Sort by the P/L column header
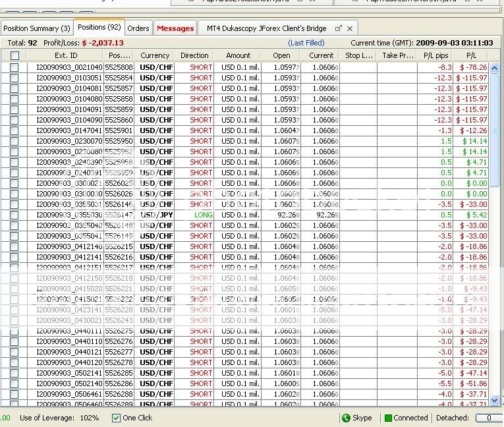504x427 pixels. (x=471, y=55)
